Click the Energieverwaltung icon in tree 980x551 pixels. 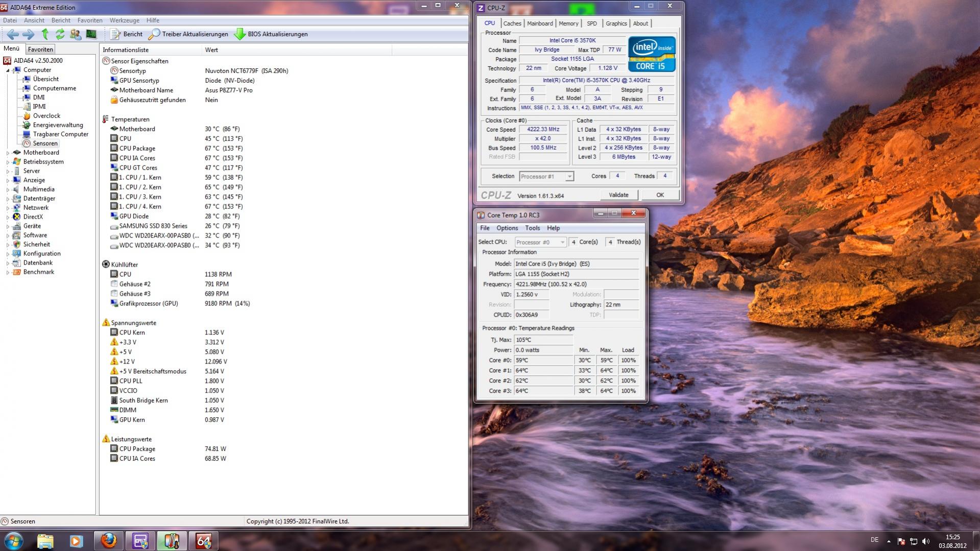click(27, 125)
